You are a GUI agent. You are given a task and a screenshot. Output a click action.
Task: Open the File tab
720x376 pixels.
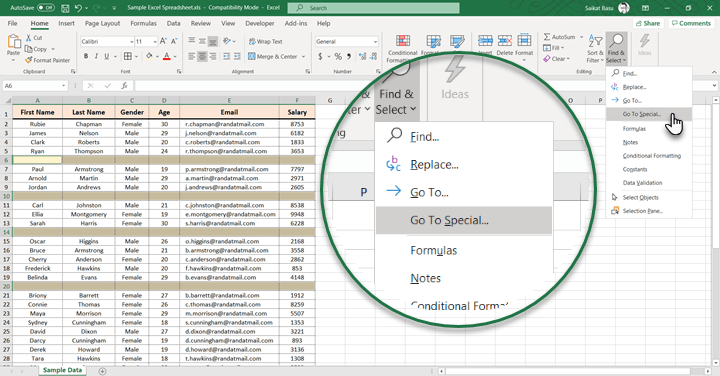[12, 23]
